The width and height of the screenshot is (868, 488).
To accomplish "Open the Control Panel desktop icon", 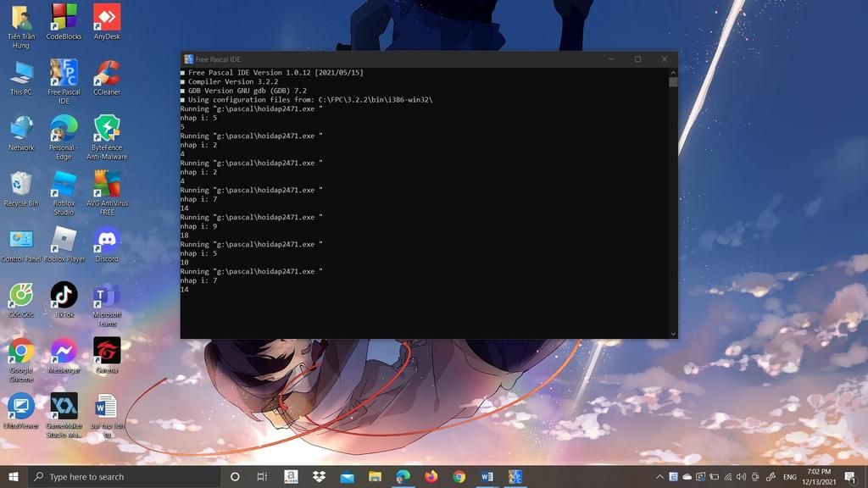I will pyautogui.click(x=21, y=246).
